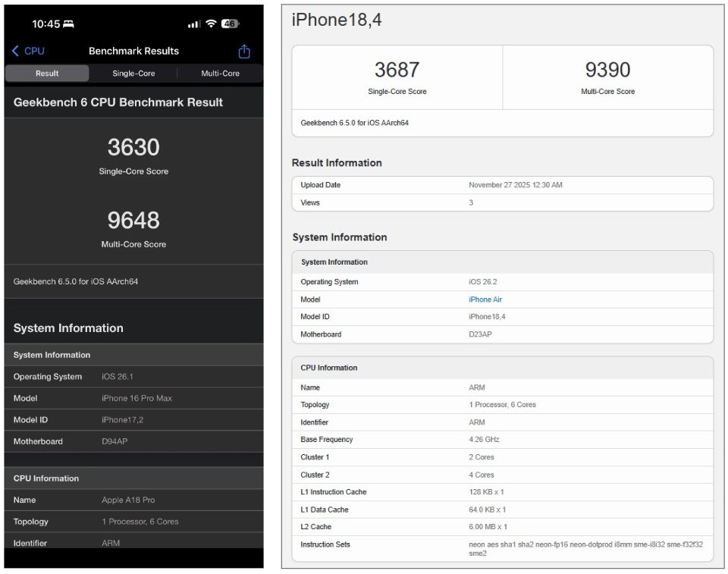Click the 9390 Multi-Core Score box
Image resolution: width=728 pixels, height=574 pixels.
607,77
